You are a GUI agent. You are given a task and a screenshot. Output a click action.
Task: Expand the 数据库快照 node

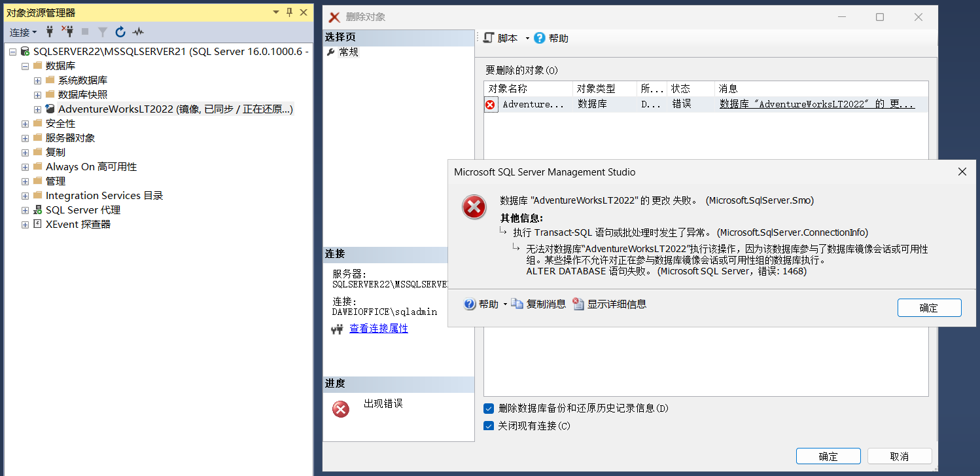[x=37, y=95]
